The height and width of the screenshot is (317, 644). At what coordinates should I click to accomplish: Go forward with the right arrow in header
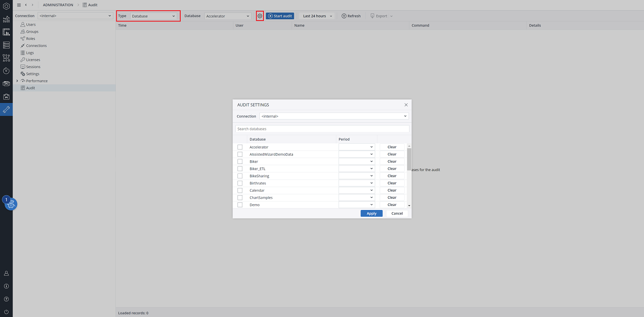pos(33,5)
